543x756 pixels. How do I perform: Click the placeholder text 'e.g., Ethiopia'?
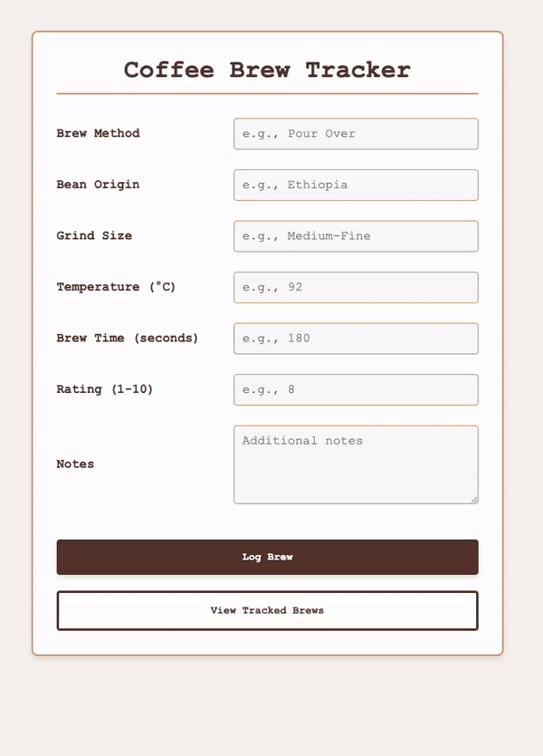pos(295,185)
